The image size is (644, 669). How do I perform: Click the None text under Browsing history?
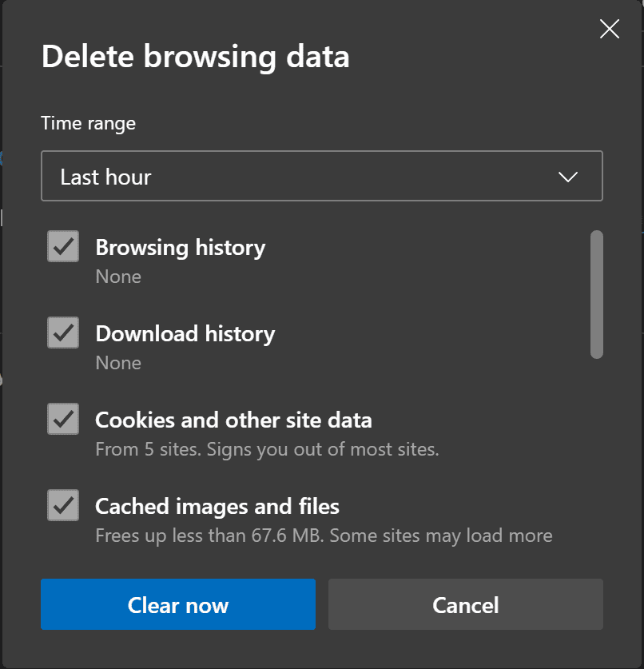[118, 277]
